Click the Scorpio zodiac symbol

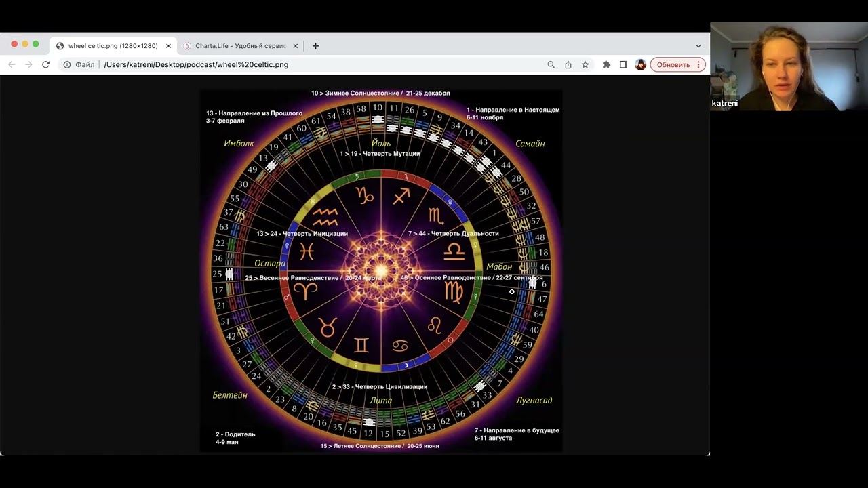[x=435, y=216]
